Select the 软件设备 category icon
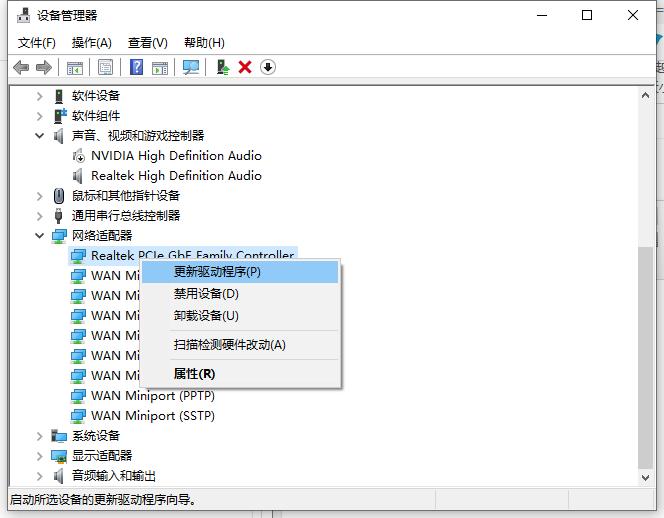This screenshot has height=518, width=664. coord(59,96)
